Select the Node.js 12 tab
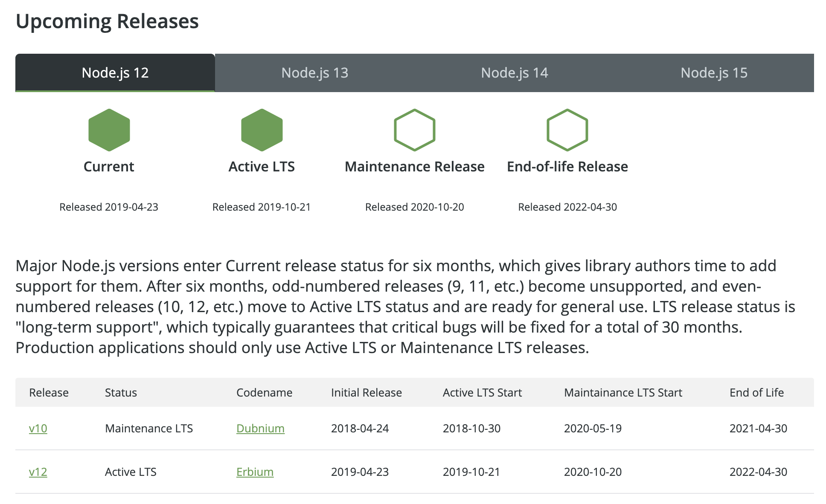The width and height of the screenshot is (826, 504). pyautogui.click(x=115, y=72)
